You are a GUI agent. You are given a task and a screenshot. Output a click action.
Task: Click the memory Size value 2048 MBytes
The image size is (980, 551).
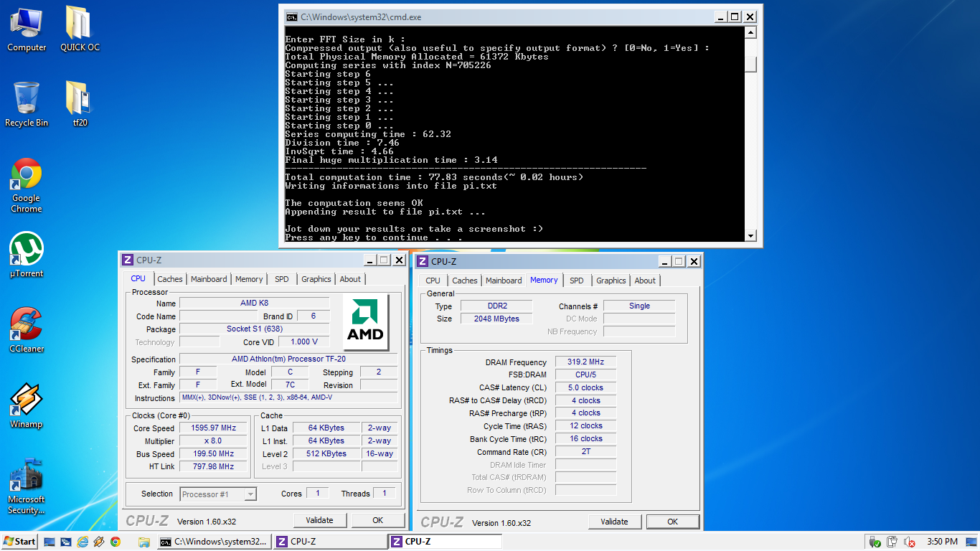coord(496,319)
